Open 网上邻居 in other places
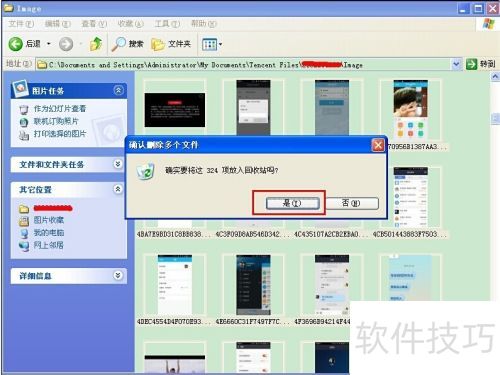 (48, 245)
